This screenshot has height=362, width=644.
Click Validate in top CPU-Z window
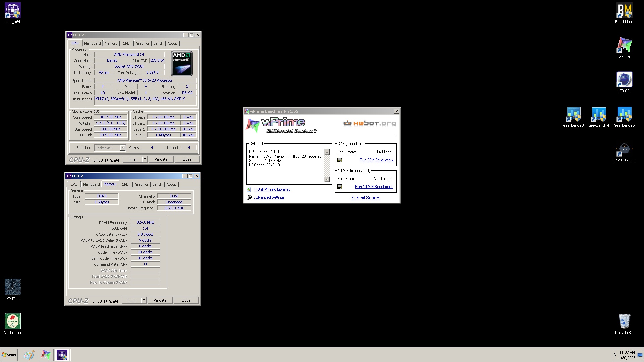point(161,160)
